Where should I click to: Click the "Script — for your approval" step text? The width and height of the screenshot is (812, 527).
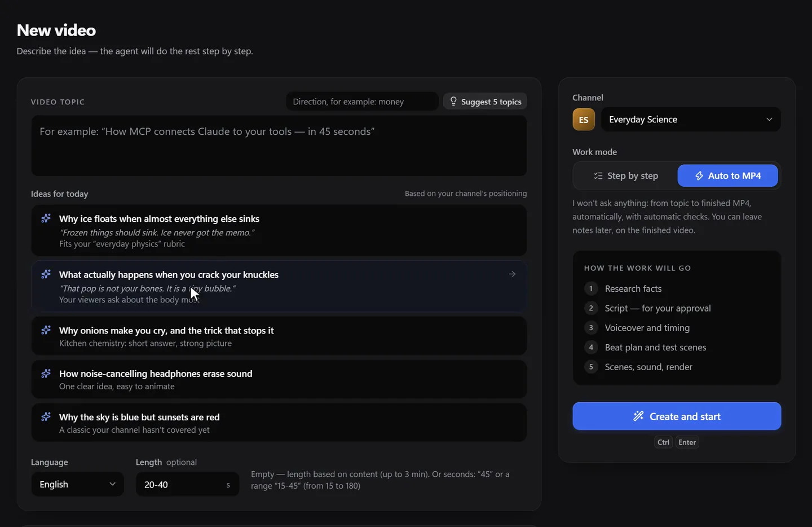pyautogui.click(x=658, y=308)
